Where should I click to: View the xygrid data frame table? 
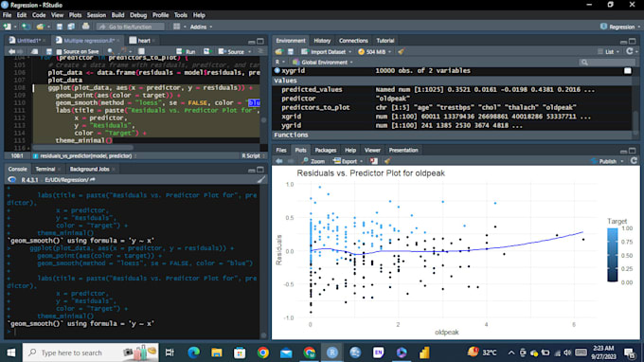click(x=628, y=71)
